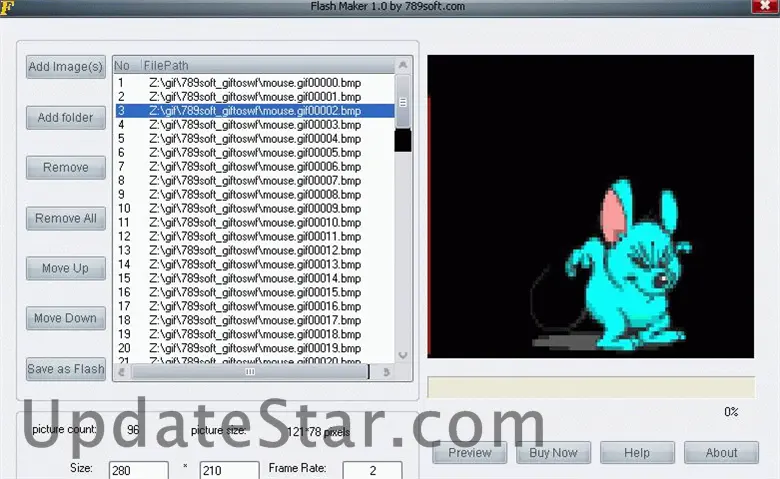Clear the list using Remove All
The height and width of the screenshot is (479, 780).
pyautogui.click(x=65, y=218)
